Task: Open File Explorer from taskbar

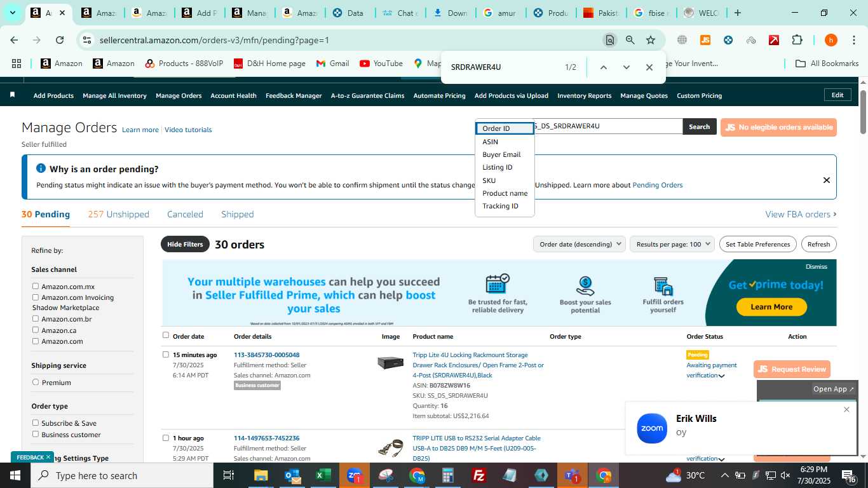Action: tap(261, 475)
